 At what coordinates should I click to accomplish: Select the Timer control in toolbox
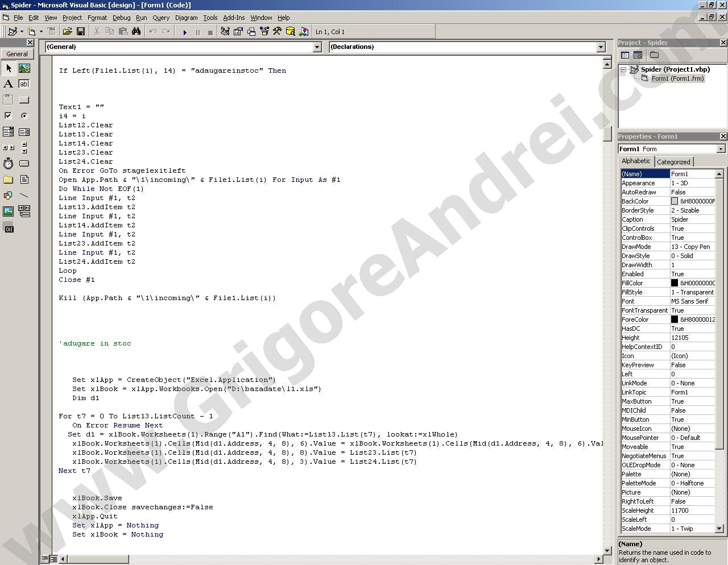pos(8,164)
